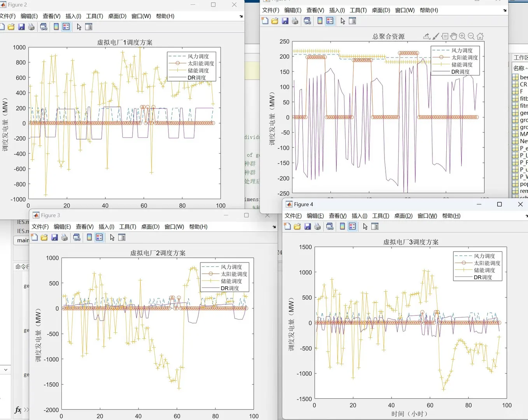Toggle the legend button in Figure 4 toolbar
Screen dimensions: 528x420
click(x=352, y=227)
